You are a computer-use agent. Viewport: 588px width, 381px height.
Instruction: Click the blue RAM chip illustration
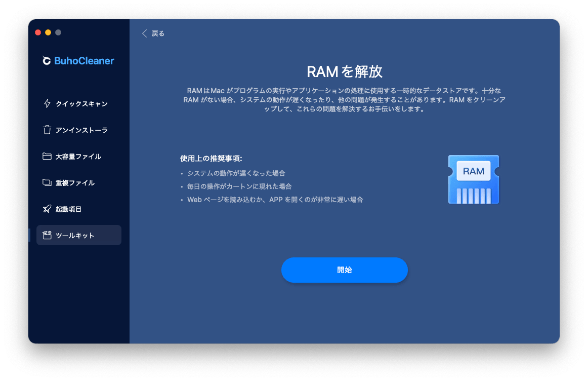[473, 179]
